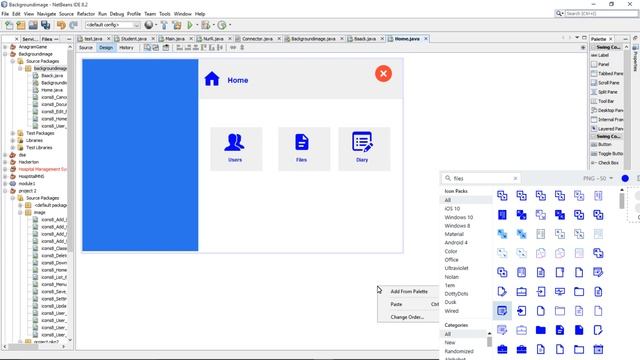
Task: Switch to the Connector.java tab
Action: tap(257, 39)
